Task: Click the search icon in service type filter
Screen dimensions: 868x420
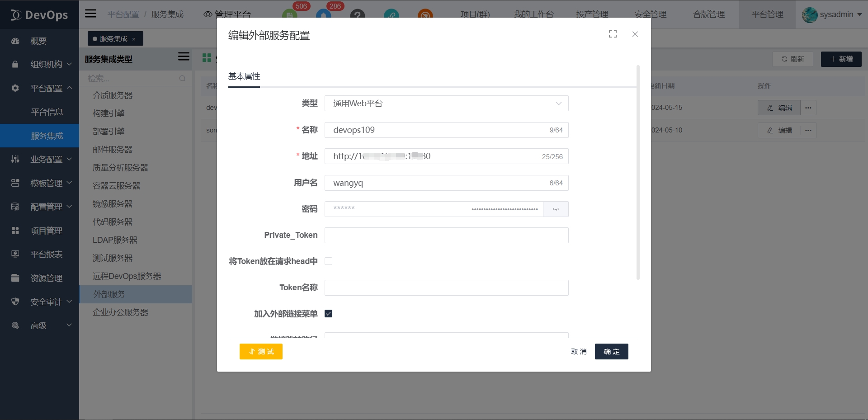Action: 182,78
